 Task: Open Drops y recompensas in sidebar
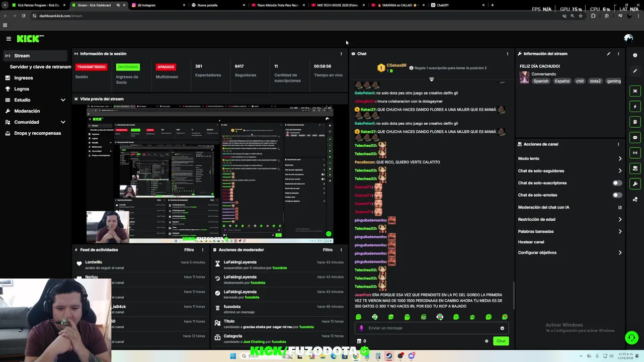34,133
